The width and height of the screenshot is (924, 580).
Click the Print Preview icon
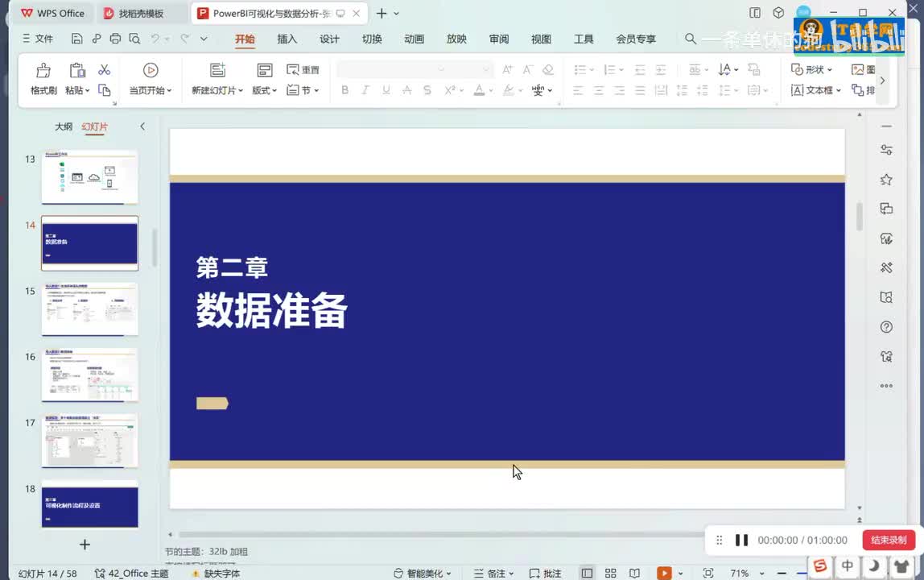click(x=135, y=39)
